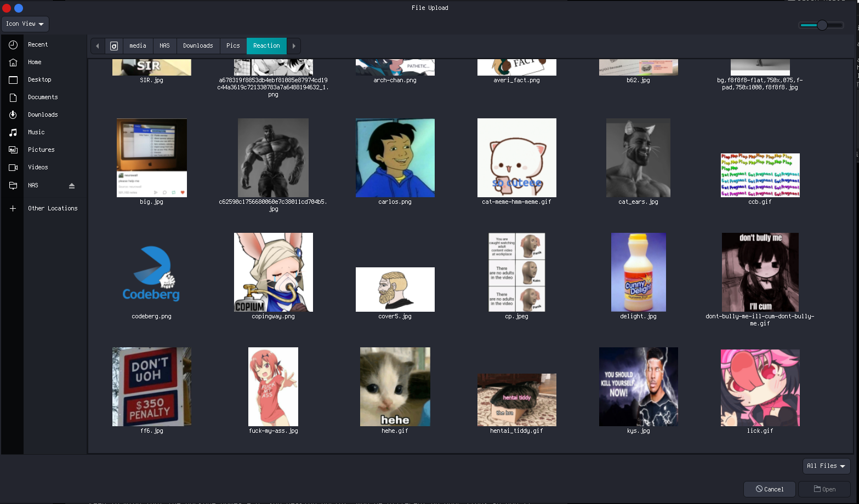Screen dimensions: 859x504
Task: Select the carlos.png thumbnail
Action: [x=395, y=158]
